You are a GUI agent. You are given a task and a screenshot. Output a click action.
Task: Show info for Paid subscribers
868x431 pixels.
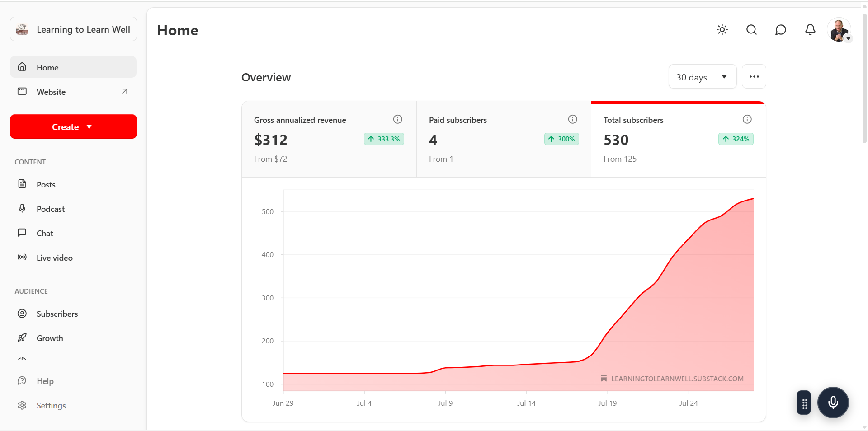573,119
